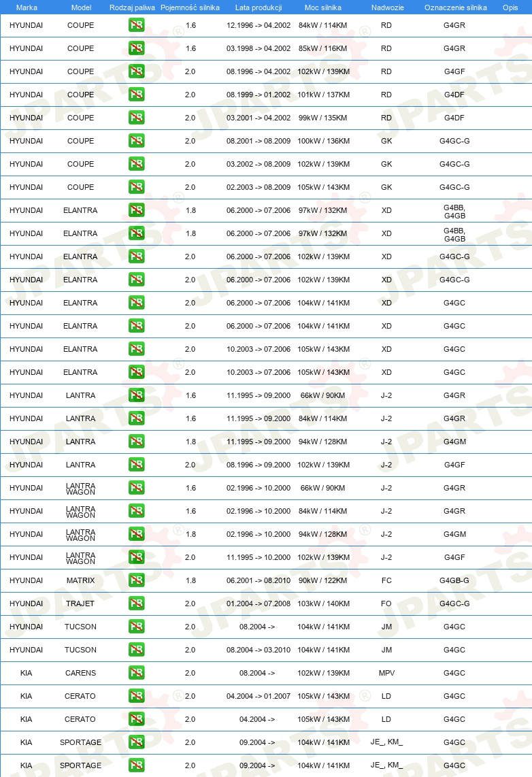Click fuel icon in the TRAJET row
Screen dimensions: 532x777
136,603
